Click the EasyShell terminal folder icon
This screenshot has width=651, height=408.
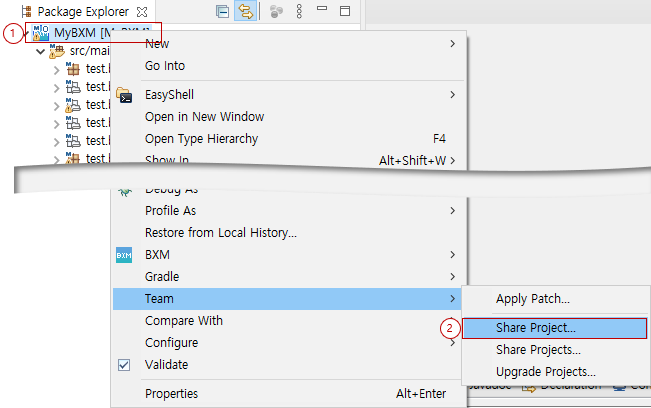[124, 95]
